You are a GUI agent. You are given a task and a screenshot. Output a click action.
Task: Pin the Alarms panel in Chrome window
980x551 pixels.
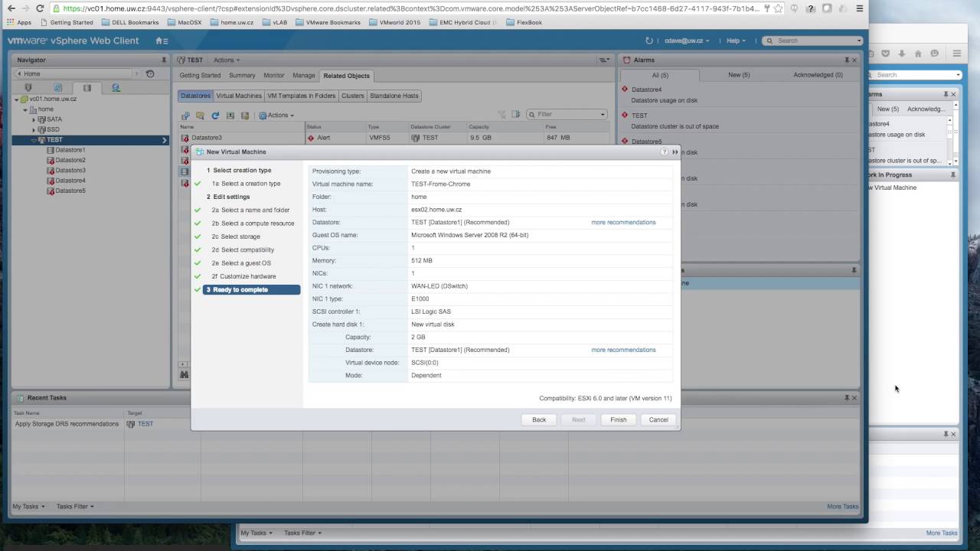(847, 60)
